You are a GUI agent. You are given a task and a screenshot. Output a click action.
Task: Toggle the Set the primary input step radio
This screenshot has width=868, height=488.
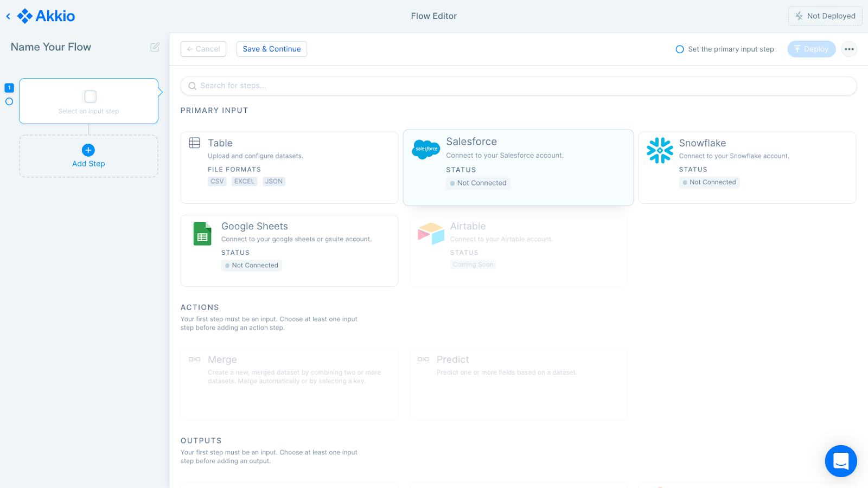pos(680,49)
